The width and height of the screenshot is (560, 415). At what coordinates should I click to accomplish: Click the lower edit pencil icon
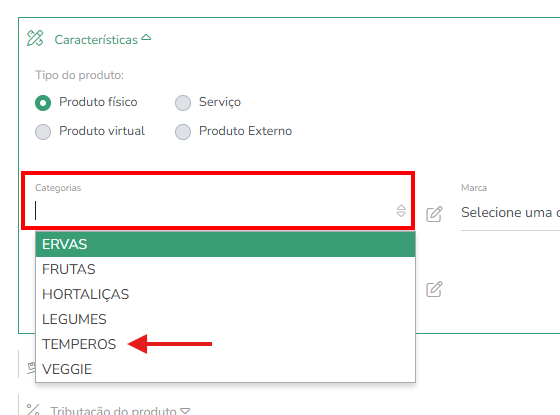click(434, 289)
